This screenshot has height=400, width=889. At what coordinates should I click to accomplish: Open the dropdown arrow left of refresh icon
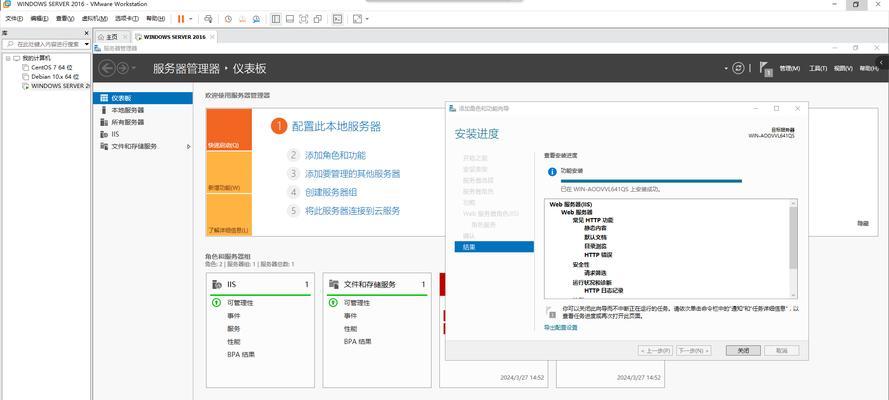tap(726, 69)
